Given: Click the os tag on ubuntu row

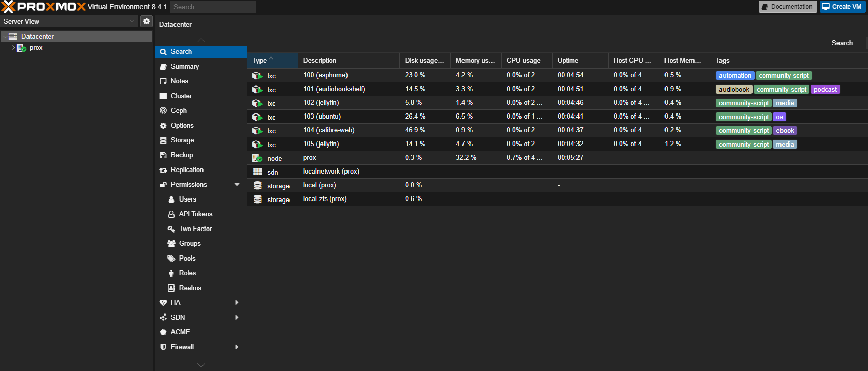Looking at the screenshot, I should 779,117.
